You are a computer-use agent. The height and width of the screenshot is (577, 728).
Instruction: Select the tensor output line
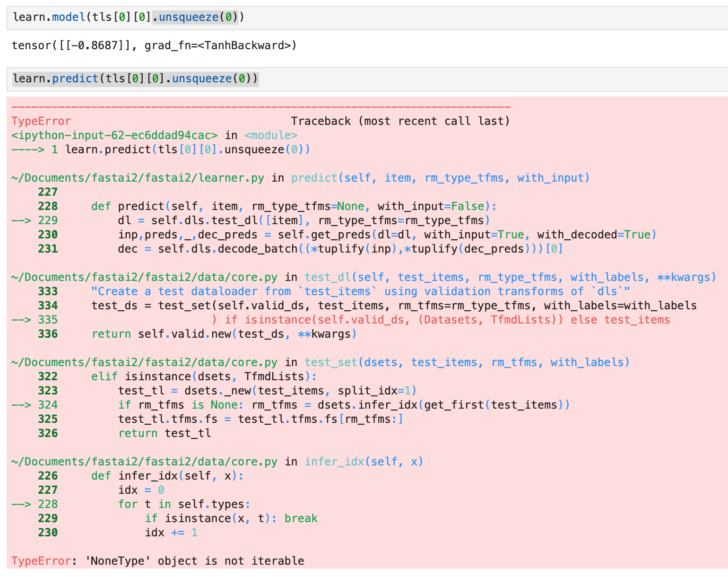154,45
